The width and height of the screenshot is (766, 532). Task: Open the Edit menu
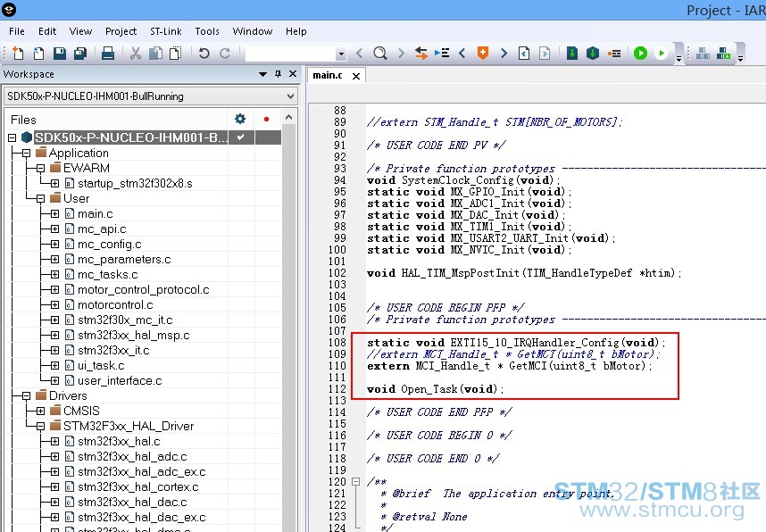(x=47, y=31)
